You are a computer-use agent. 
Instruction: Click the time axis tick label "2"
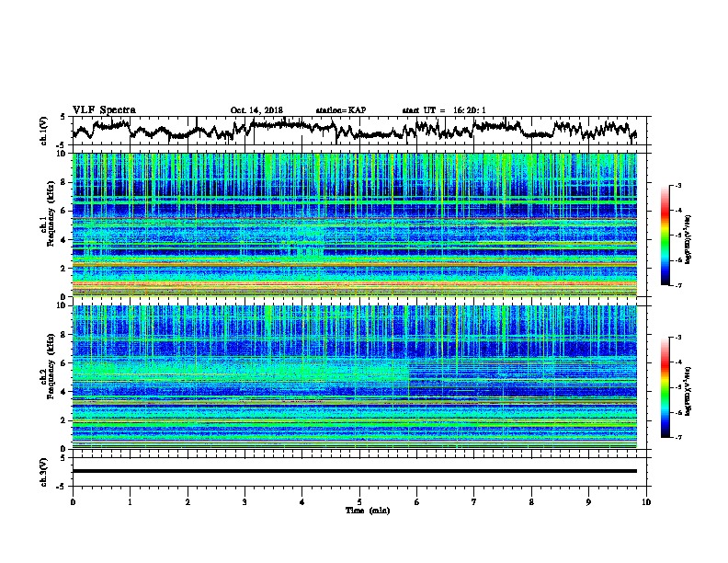pos(188,502)
